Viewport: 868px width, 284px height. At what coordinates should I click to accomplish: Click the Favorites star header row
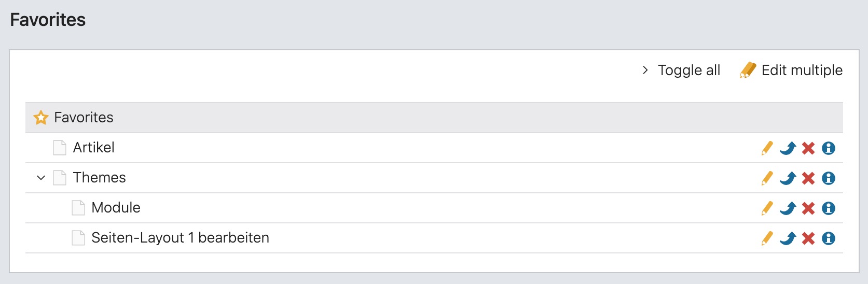(434, 118)
